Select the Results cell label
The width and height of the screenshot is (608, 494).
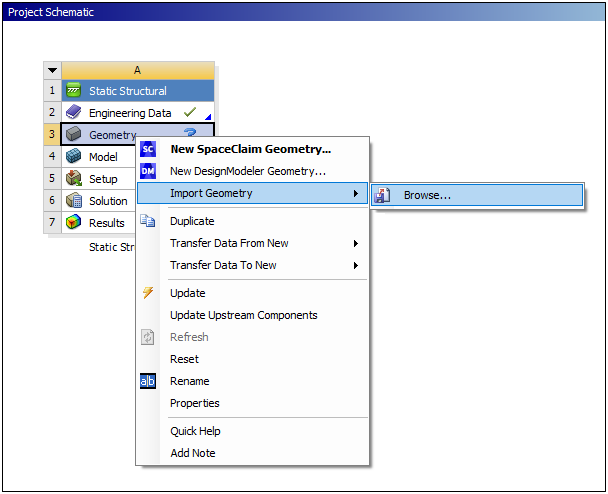click(107, 223)
